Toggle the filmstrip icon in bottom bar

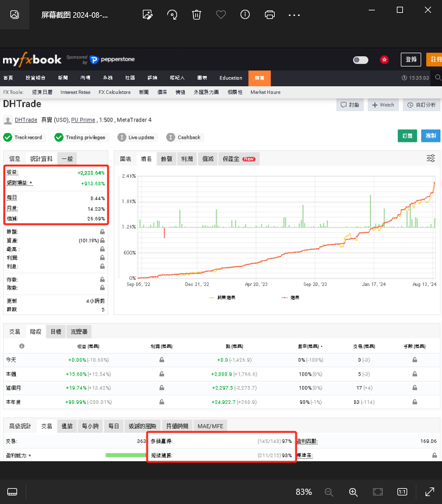[12, 492]
